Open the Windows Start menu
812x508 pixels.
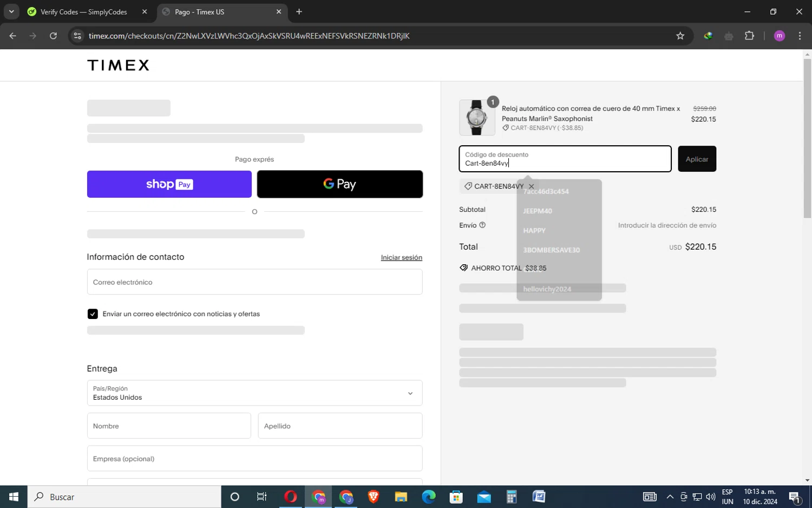coord(14,497)
